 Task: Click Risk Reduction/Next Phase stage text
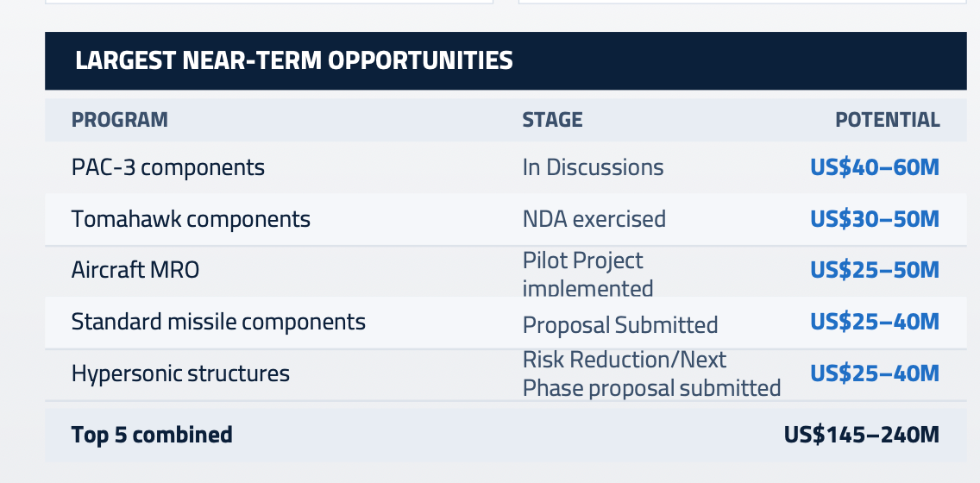[x=652, y=373]
